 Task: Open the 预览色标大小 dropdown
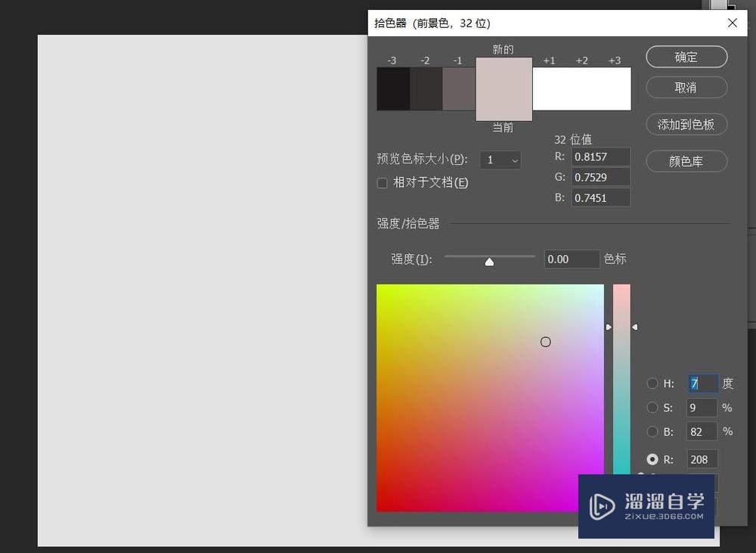coord(500,160)
